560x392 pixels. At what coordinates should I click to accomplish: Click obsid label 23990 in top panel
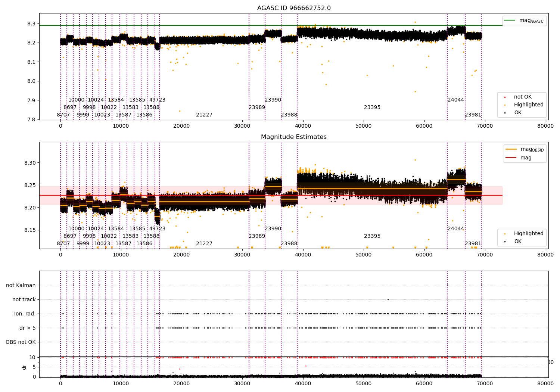(273, 100)
